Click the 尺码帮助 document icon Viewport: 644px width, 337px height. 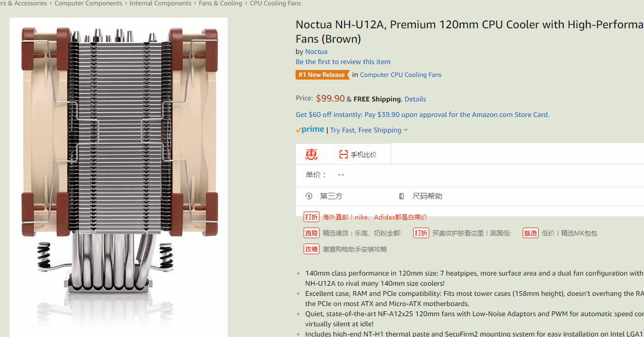[x=401, y=197]
